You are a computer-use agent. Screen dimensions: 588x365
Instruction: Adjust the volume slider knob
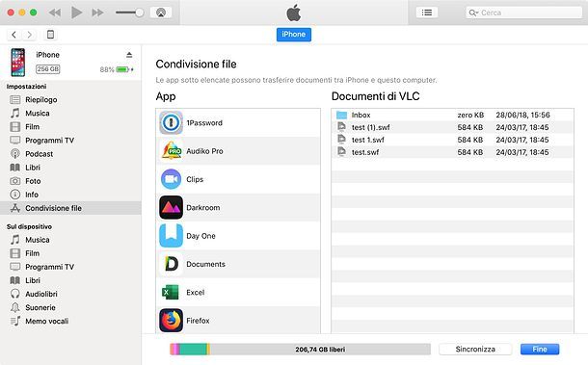coord(139,13)
